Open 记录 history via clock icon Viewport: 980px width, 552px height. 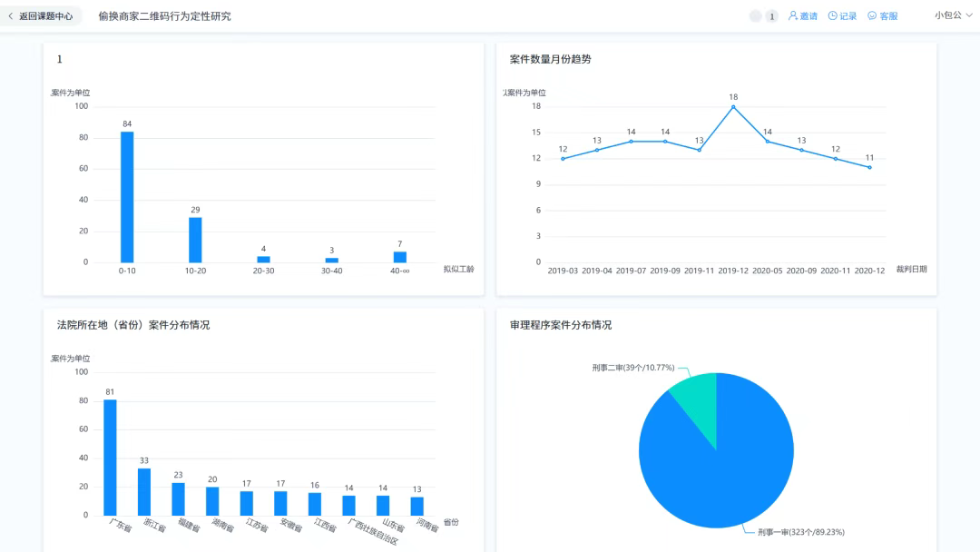pos(833,15)
